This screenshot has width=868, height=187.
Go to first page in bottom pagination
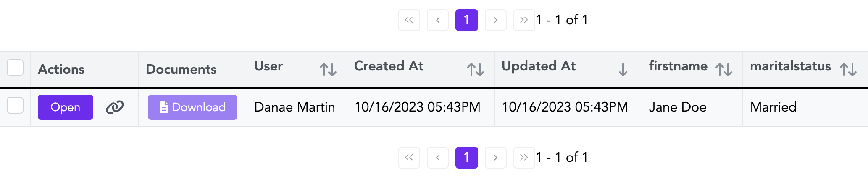(409, 158)
